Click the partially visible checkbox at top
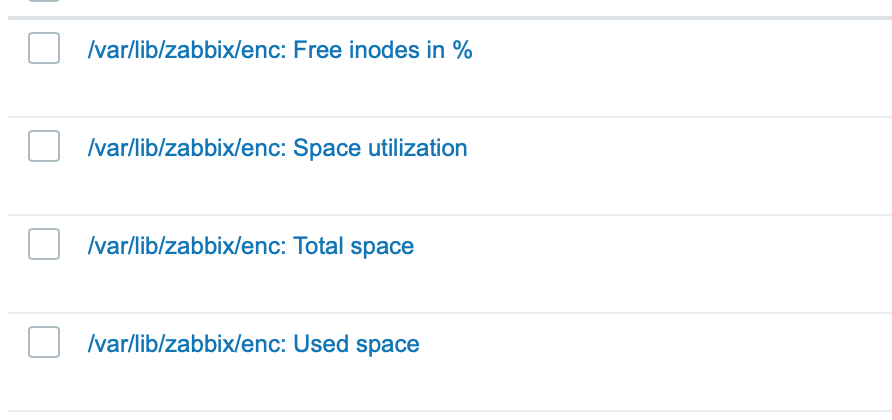This screenshot has height=420, width=892. click(x=44, y=1)
